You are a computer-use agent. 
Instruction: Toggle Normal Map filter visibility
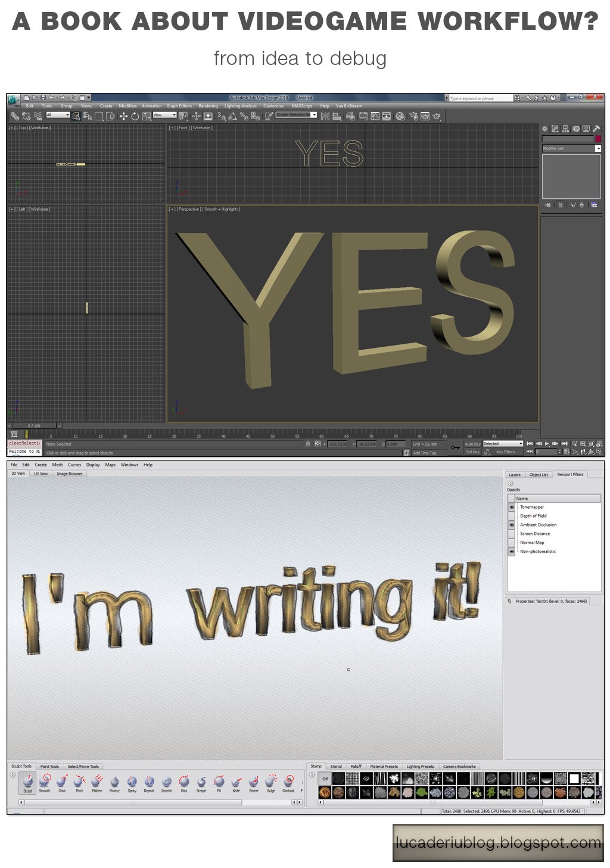(511, 543)
